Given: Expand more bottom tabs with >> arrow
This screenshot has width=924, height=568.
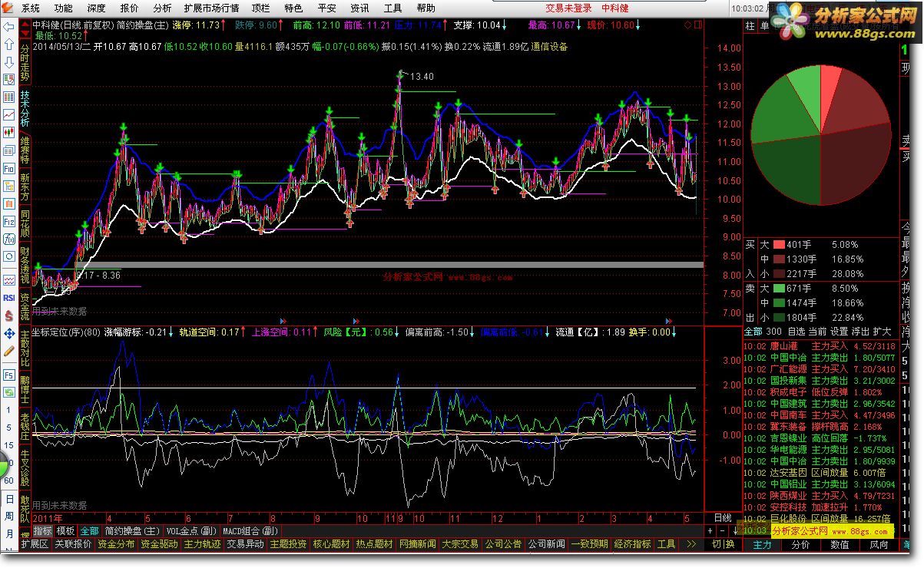Looking at the screenshot, I should click(x=691, y=544).
